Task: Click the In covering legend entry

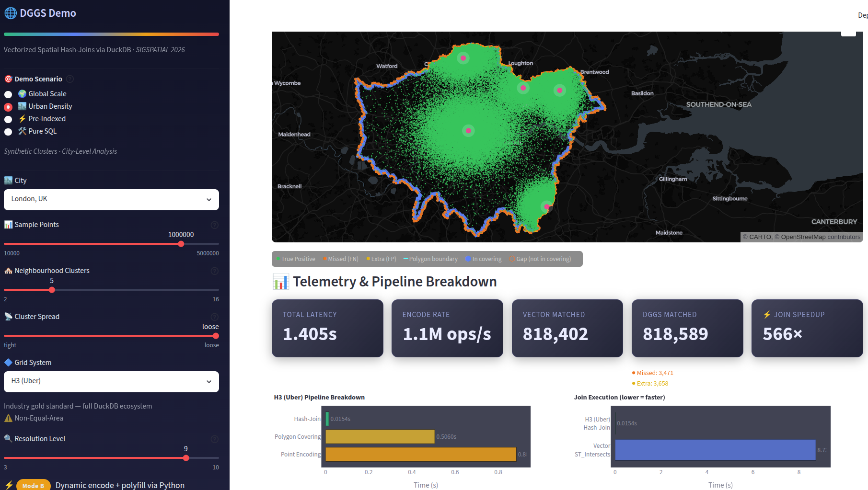Action: pos(484,259)
